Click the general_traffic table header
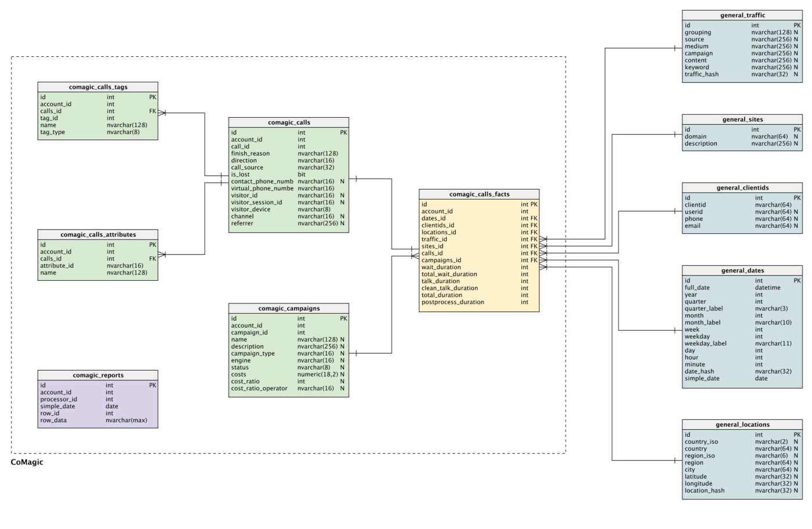Viewport: 812px width, 529px height. point(742,15)
